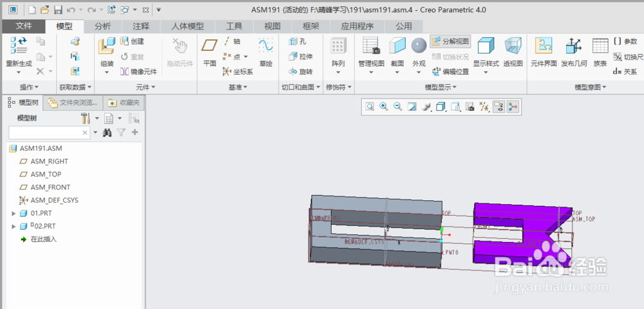644x309 pixels.
Task: Toggle datum display filters icon
Action: [x=485, y=107]
